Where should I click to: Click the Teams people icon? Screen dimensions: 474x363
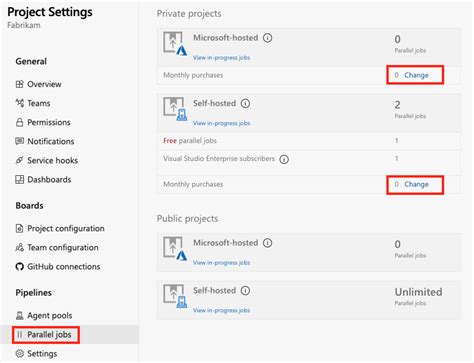(19, 103)
